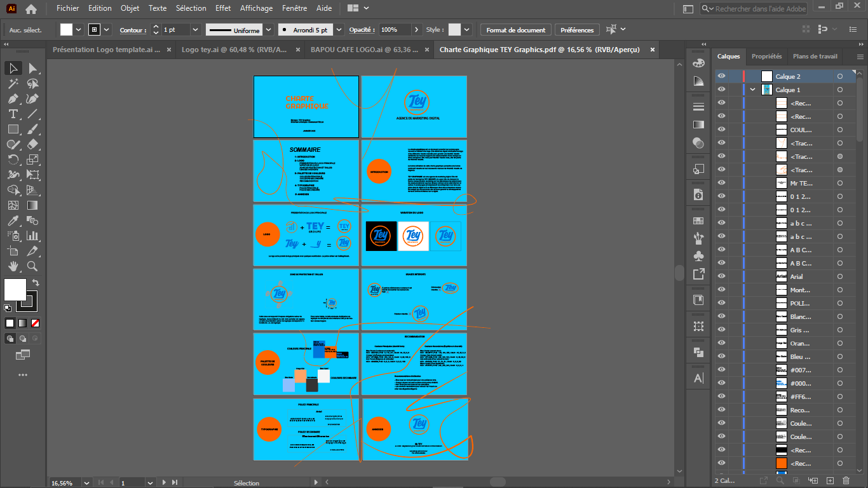Select the Eyedropper tool

tap(13, 220)
